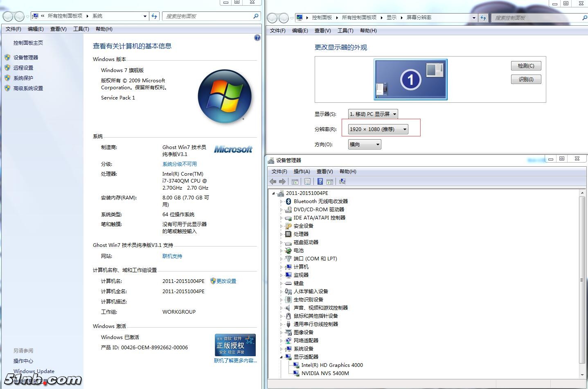Open 操作(A) menu in Device Manager

click(302, 172)
